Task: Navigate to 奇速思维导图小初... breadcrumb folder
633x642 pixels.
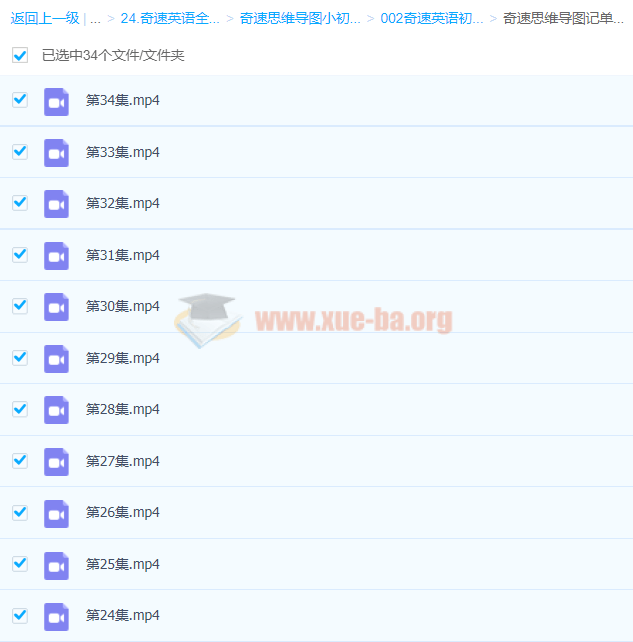Action: [x=300, y=19]
